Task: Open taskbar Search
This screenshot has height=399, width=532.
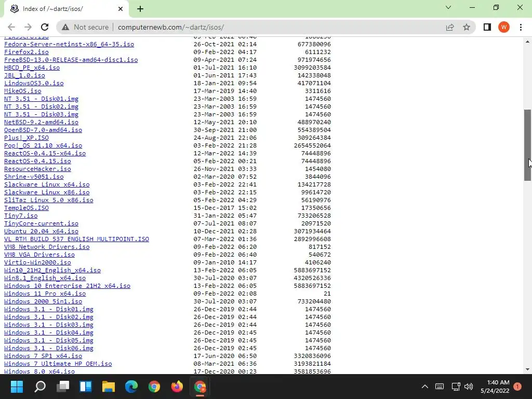Action: [40, 387]
